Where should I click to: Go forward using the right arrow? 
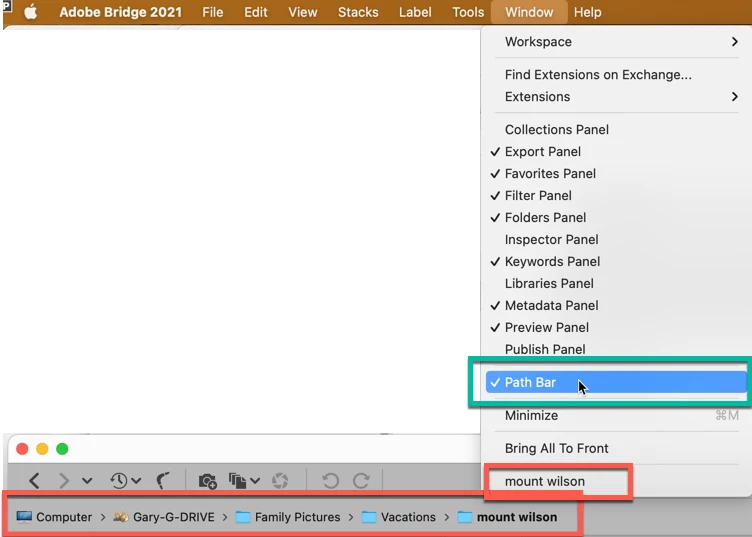(x=64, y=480)
